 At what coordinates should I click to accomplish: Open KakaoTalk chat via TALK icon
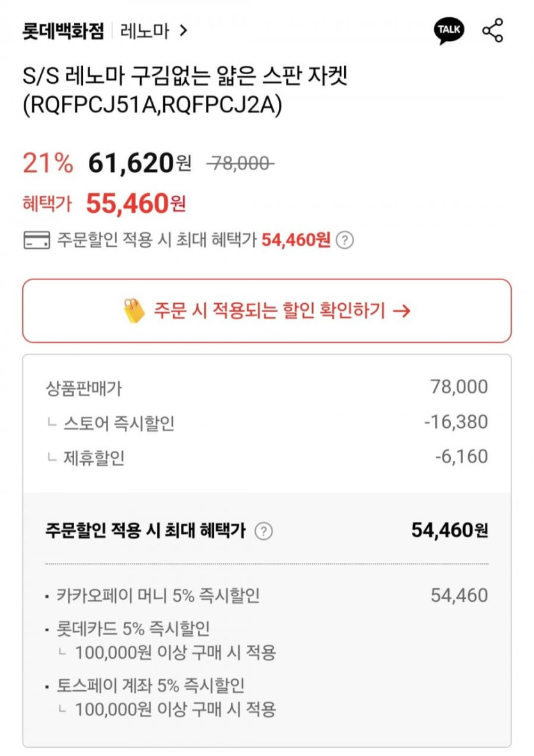[449, 31]
